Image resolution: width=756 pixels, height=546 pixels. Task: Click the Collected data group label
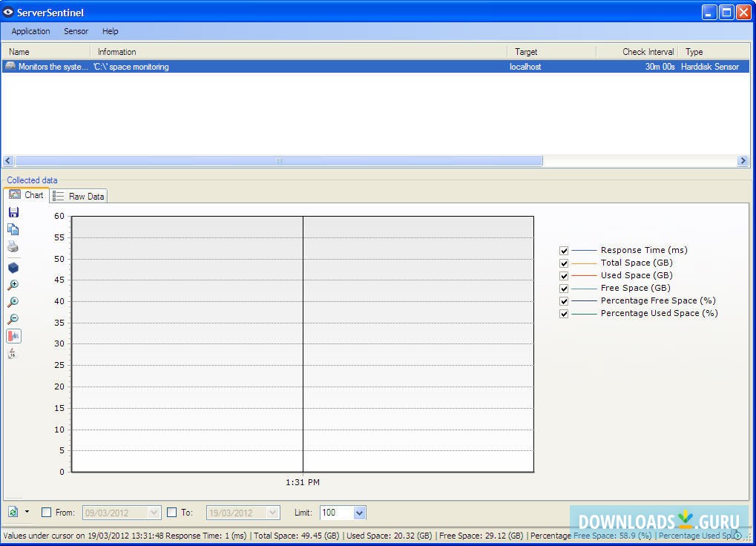(x=32, y=180)
